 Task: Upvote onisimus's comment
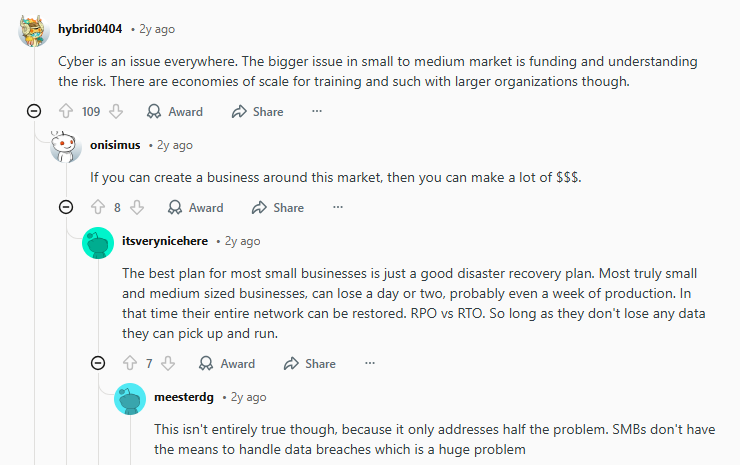[98, 208]
